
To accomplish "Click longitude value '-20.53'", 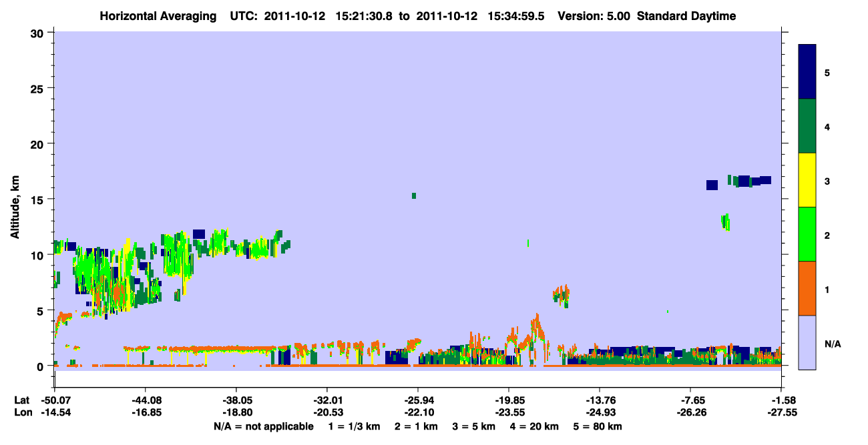I will coord(327,413).
